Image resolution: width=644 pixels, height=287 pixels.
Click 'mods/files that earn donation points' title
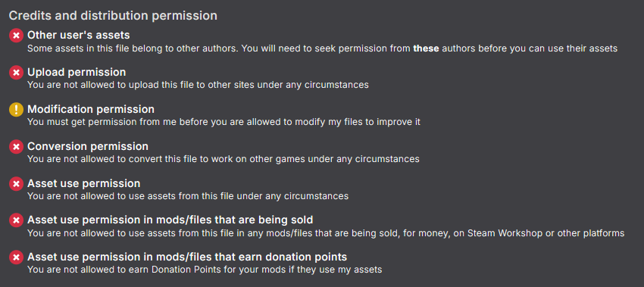click(x=187, y=257)
